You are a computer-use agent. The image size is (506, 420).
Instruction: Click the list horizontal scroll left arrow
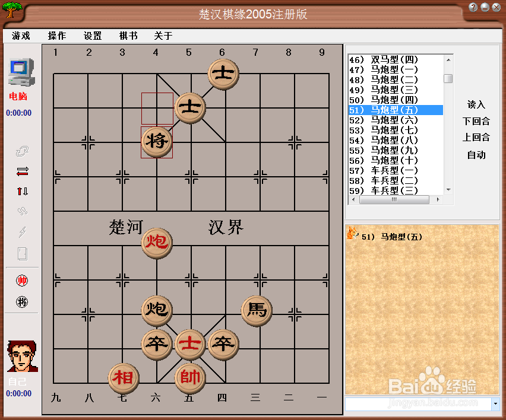(353, 200)
